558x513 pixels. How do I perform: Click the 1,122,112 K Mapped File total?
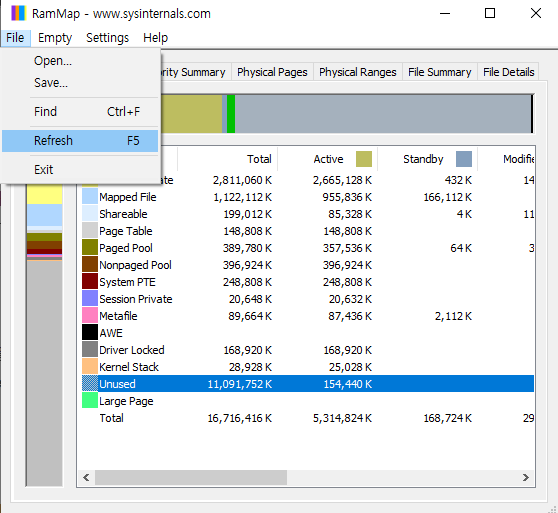point(242,197)
